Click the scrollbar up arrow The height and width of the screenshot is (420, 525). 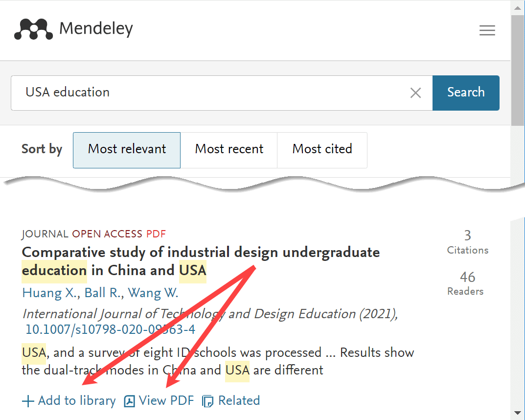coord(517,7)
